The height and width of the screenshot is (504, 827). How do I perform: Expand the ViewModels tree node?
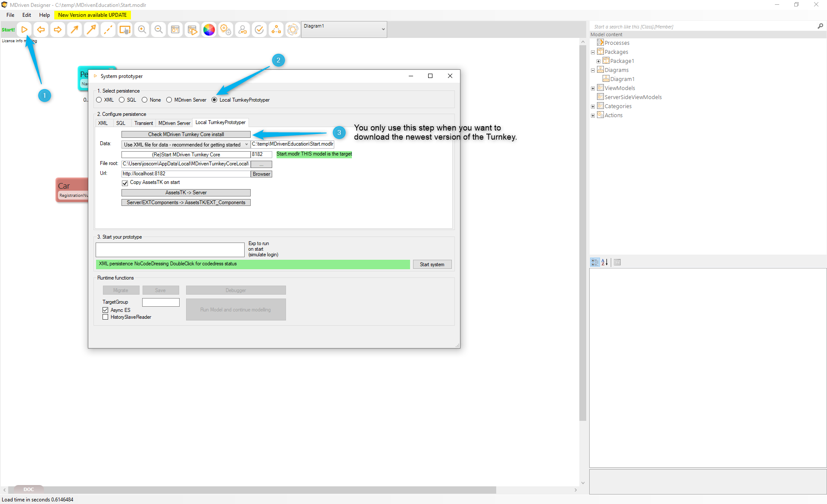(593, 88)
